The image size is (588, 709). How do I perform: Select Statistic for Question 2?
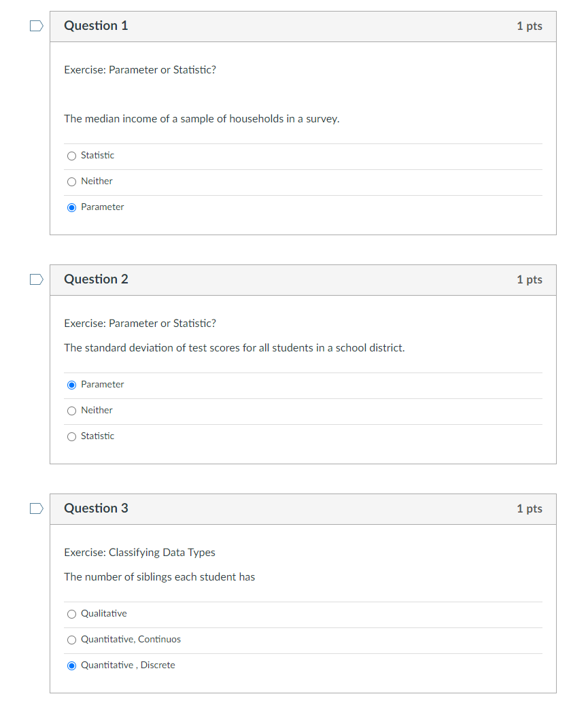(x=71, y=437)
